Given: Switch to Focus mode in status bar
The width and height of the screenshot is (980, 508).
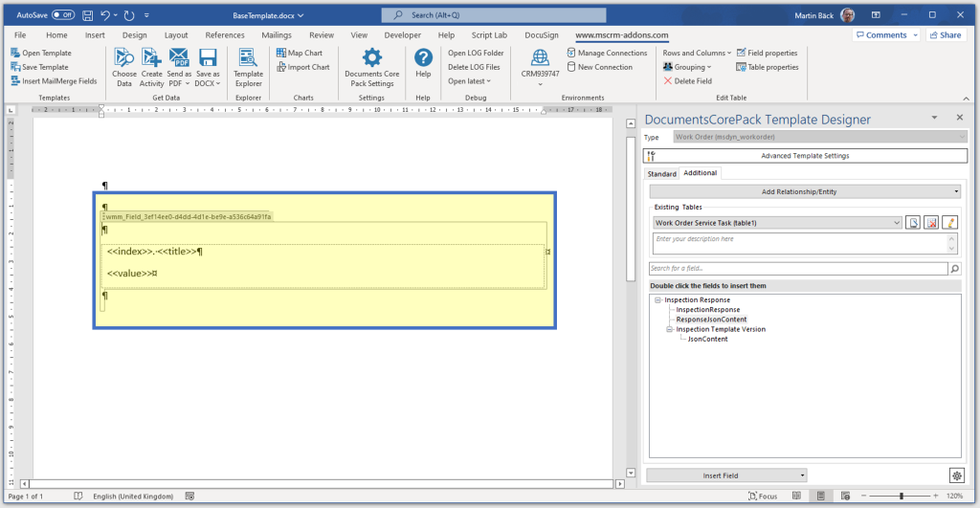Looking at the screenshot, I should click(x=763, y=497).
